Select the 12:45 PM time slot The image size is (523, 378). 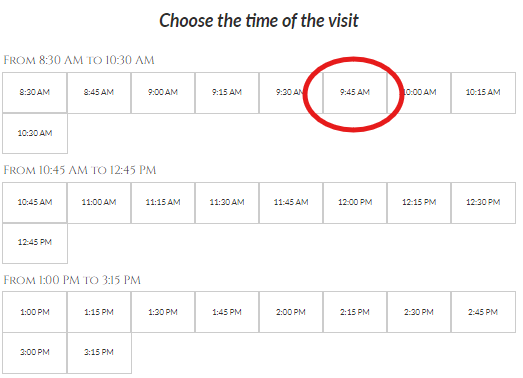[35, 243]
